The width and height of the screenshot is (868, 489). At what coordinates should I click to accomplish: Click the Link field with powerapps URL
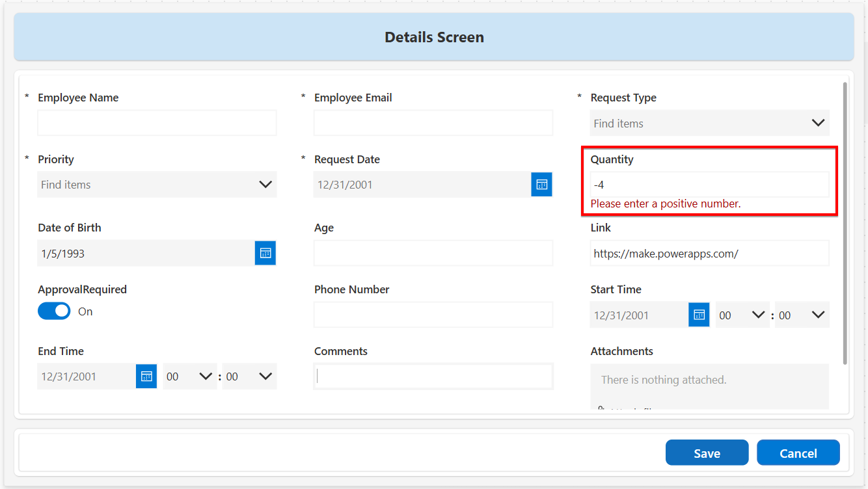coord(709,253)
